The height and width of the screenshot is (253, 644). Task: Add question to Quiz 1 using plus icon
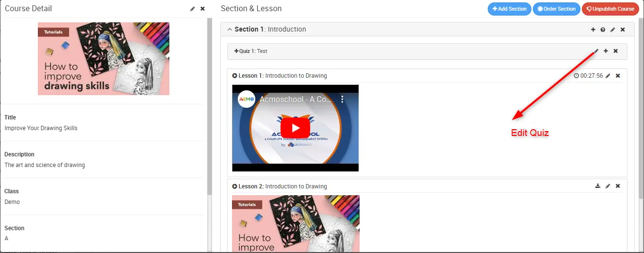pos(606,51)
